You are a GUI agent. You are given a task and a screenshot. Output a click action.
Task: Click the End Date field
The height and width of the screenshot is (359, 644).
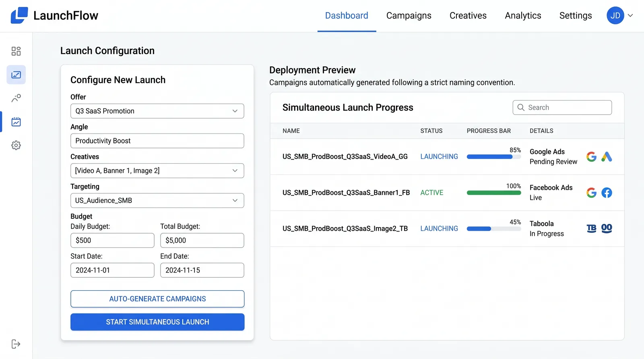tap(202, 270)
